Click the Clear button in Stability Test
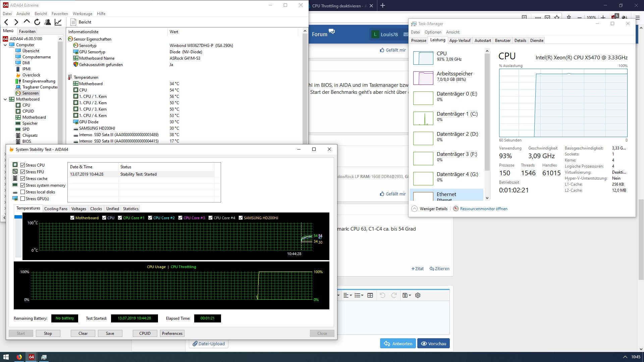This screenshot has width=644, height=362. click(83, 334)
